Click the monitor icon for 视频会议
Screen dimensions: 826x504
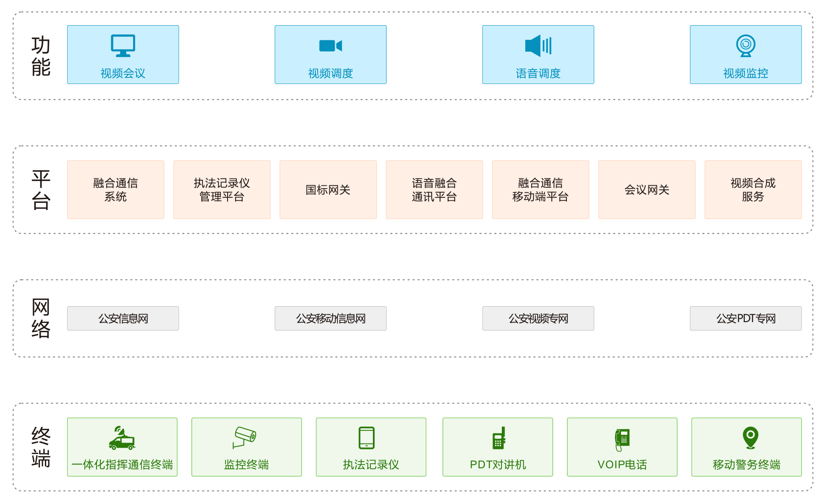(x=123, y=45)
